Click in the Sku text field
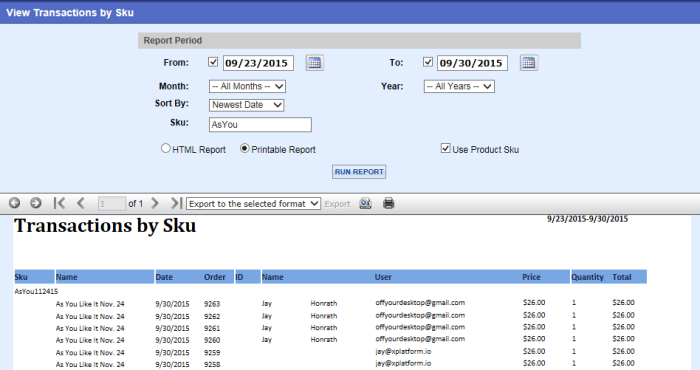The width and height of the screenshot is (700, 370). (x=260, y=125)
